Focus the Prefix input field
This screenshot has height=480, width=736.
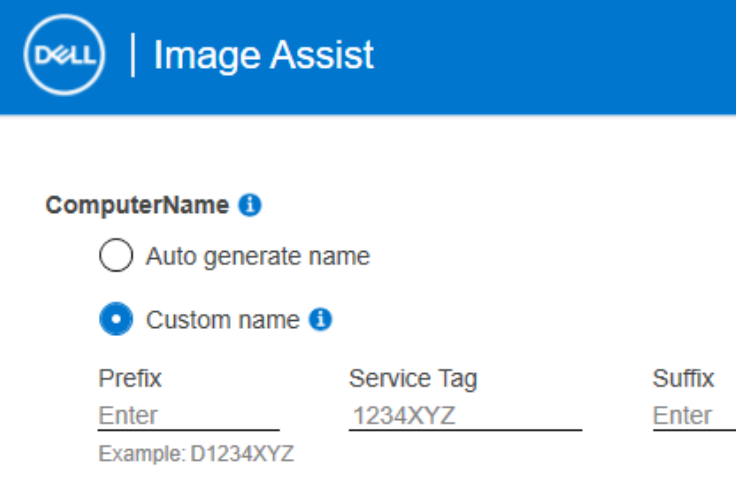[x=188, y=415]
